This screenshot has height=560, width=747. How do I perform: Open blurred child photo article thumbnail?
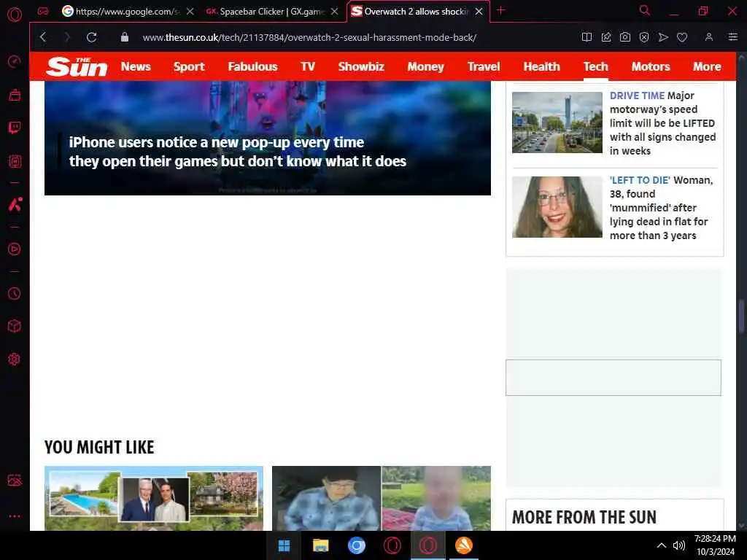click(x=381, y=498)
